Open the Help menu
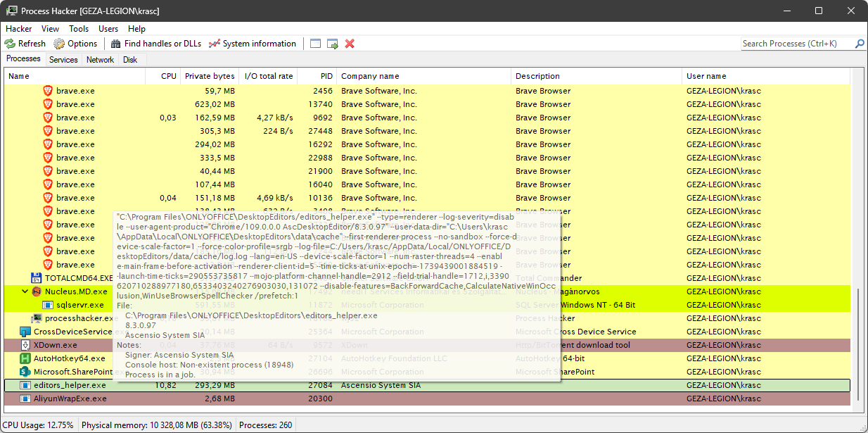868x433 pixels. (136, 29)
